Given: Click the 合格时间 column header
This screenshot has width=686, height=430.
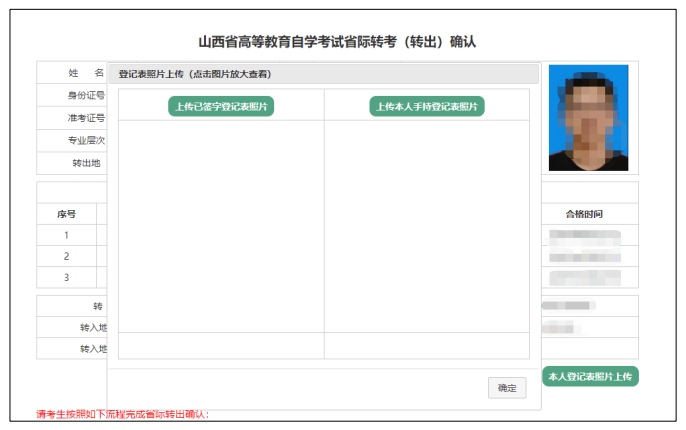Looking at the screenshot, I should 584,214.
